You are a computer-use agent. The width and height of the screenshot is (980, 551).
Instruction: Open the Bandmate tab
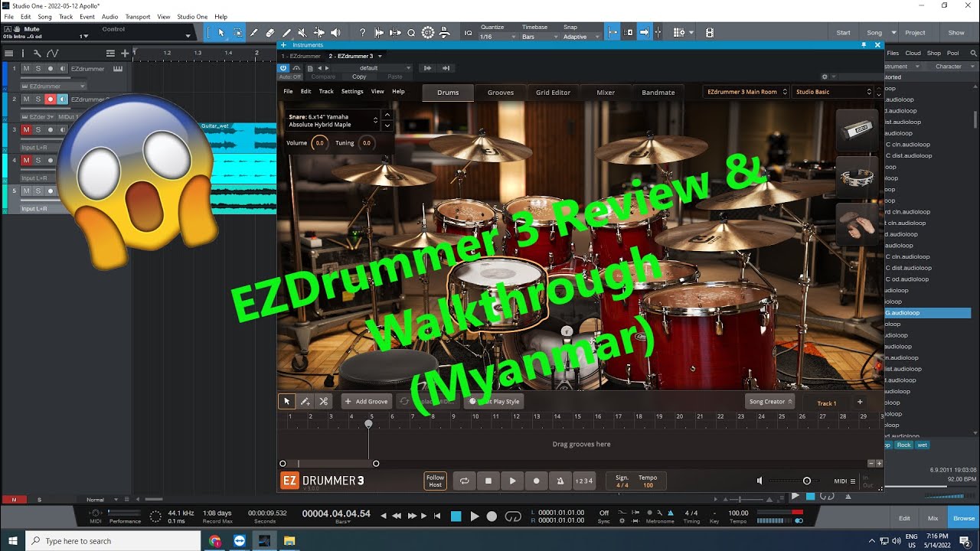pos(658,93)
